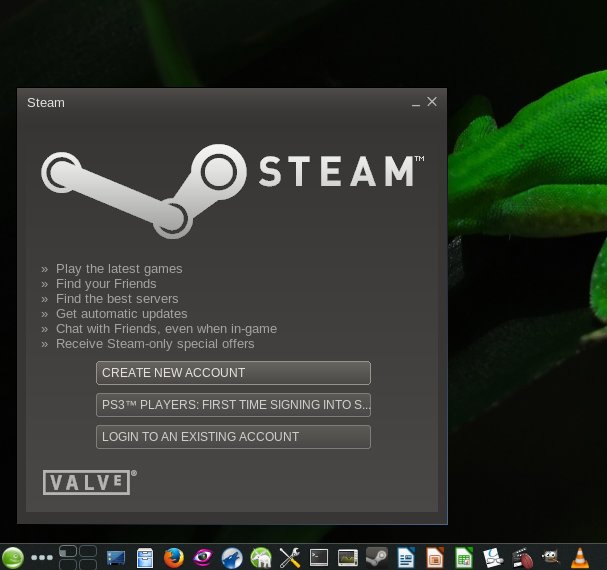The height and width of the screenshot is (570, 607).
Task: Switch to the second workspace in the pager
Action: [88, 551]
